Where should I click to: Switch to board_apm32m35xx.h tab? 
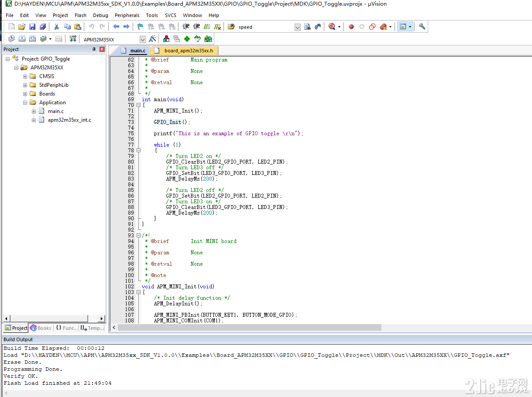185,51
